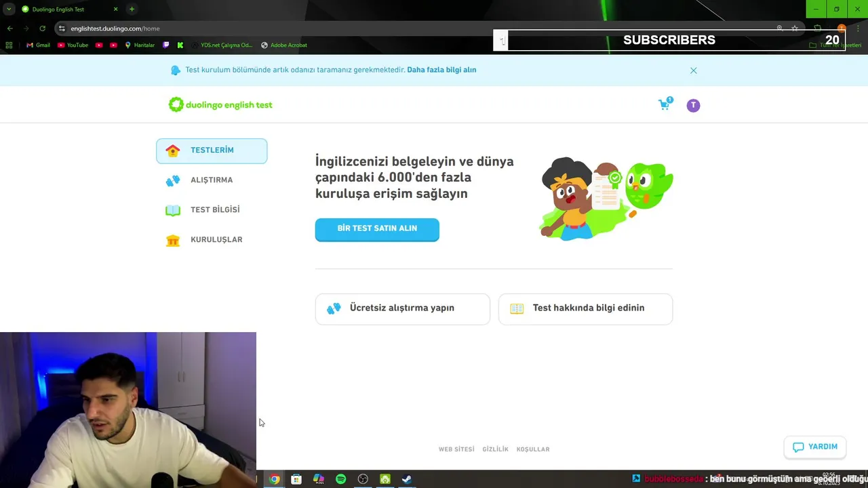
Task: Follow the GİZLİLİK footer link
Action: pos(495,449)
